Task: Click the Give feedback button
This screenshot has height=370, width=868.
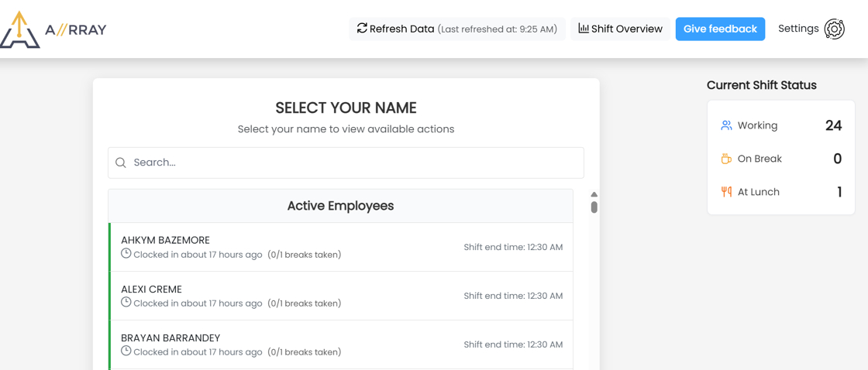Action: coord(720,29)
